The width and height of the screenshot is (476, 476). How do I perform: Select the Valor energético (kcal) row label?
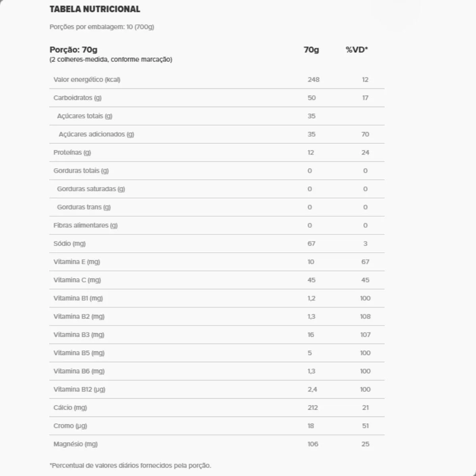87,80
